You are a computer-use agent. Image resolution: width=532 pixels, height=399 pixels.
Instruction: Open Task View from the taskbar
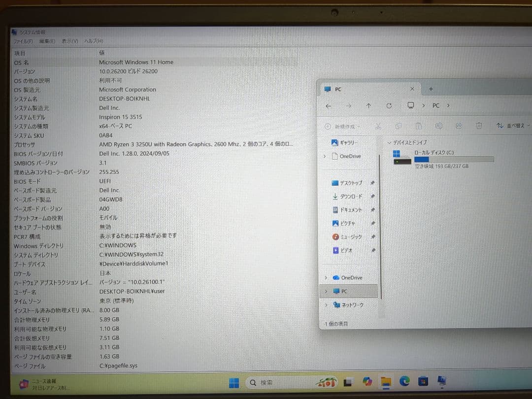tap(348, 382)
